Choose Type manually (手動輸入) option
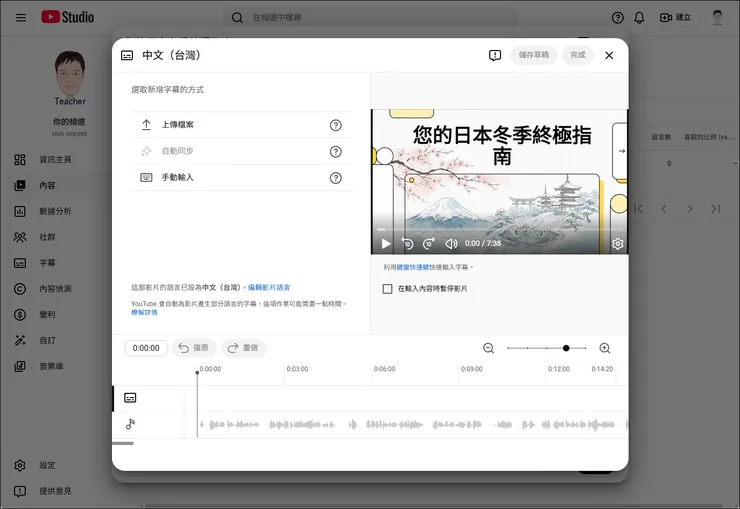The width and height of the screenshot is (740, 509). (242, 178)
